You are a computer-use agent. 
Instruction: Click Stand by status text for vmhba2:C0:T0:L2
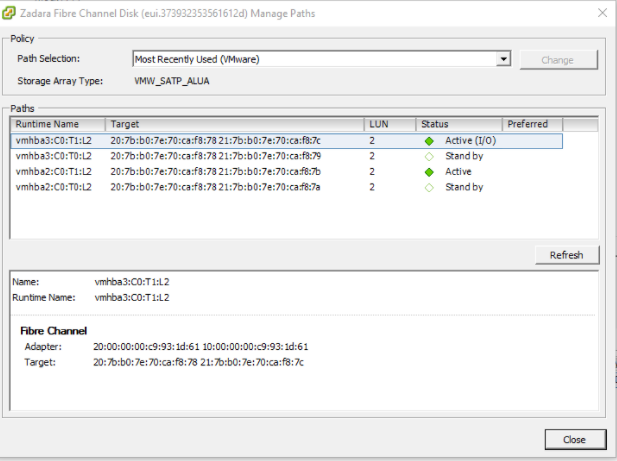tap(464, 187)
